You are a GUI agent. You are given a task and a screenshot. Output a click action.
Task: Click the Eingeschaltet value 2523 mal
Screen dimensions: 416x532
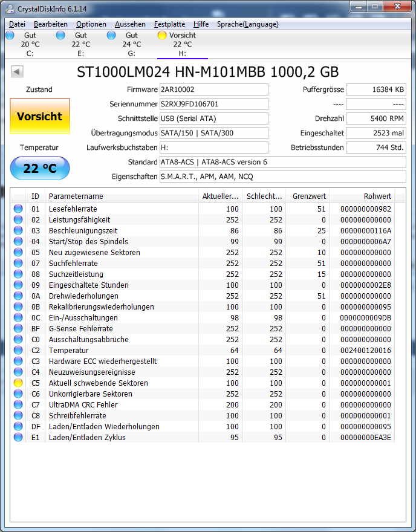click(376, 133)
